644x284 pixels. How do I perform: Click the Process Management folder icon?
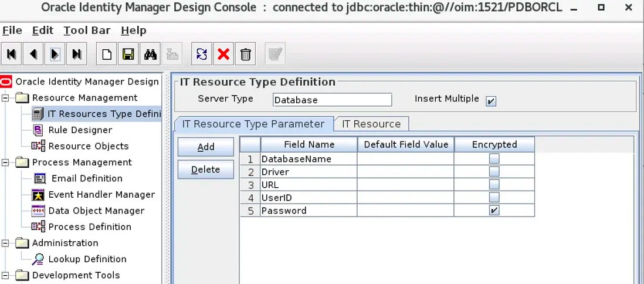pyautogui.click(x=22, y=163)
